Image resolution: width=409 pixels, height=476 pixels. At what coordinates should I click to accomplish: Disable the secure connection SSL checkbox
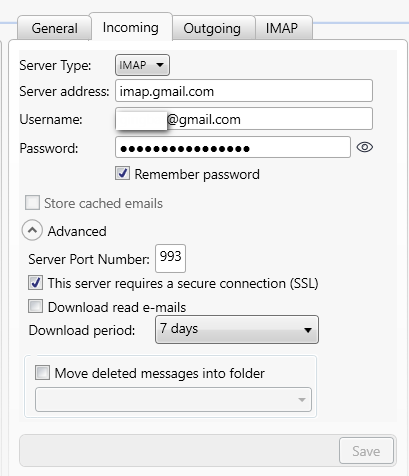coord(35,283)
